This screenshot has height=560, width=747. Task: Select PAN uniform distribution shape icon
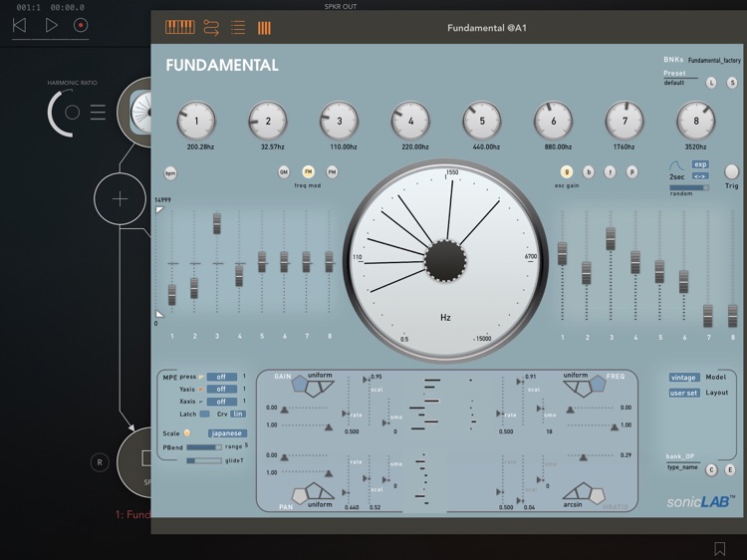(x=313, y=493)
